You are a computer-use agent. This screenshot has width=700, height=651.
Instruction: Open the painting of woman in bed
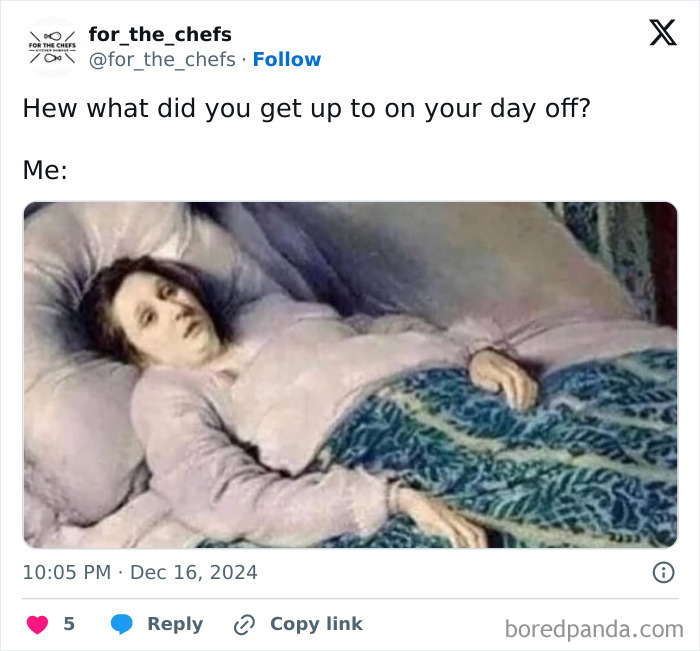350,375
